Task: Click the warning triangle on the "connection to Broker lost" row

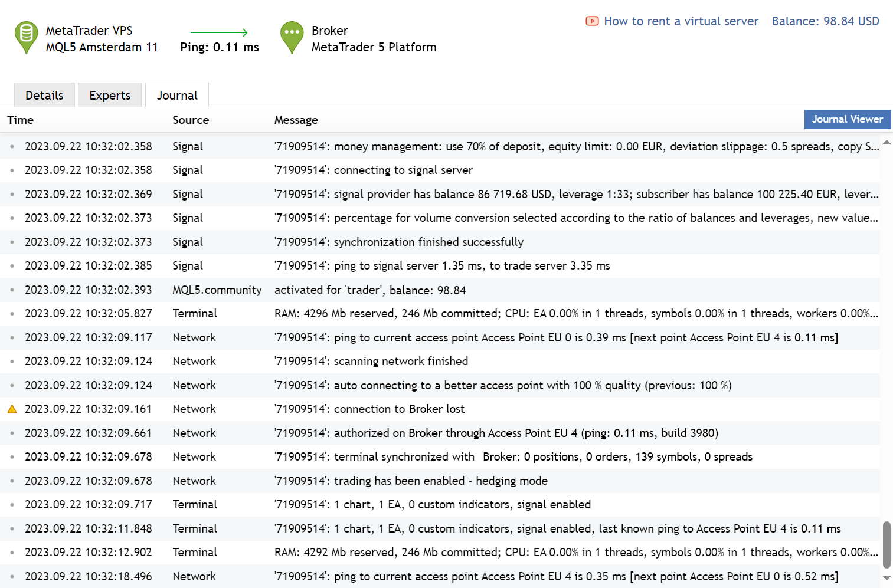Action: coord(12,409)
